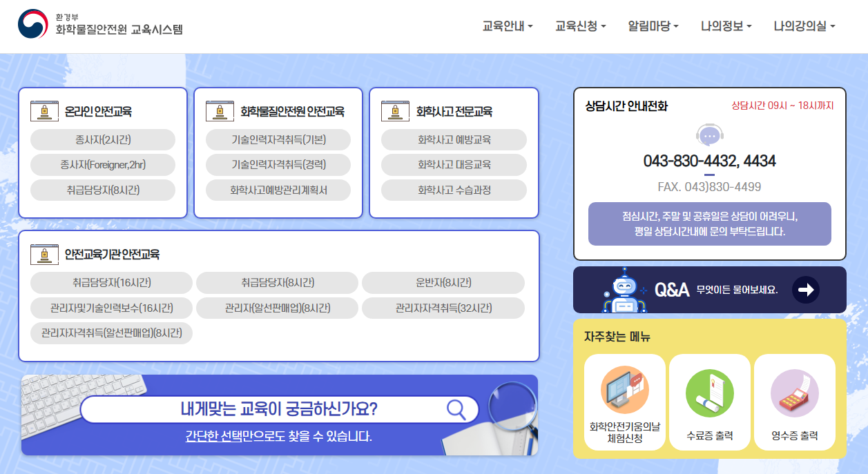The width and height of the screenshot is (868, 474).
Task: Open 수료증 출력 certificate icon
Action: pyautogui.click(x=709, y=393)
